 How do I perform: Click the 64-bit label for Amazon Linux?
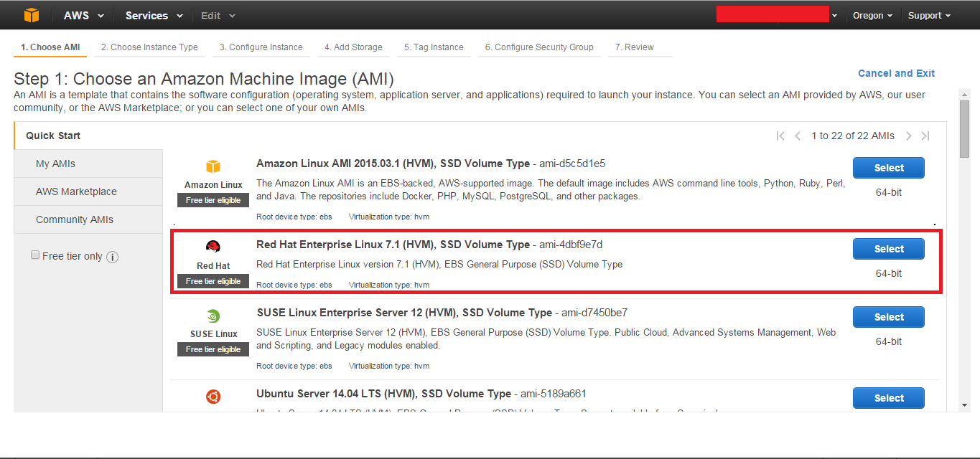pos(889,192)
